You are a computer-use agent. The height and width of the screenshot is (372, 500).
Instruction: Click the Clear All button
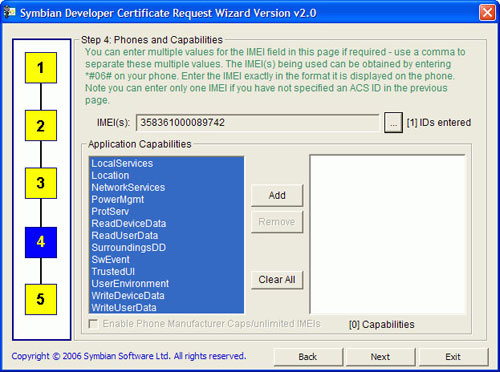click(x=277, y=279)
